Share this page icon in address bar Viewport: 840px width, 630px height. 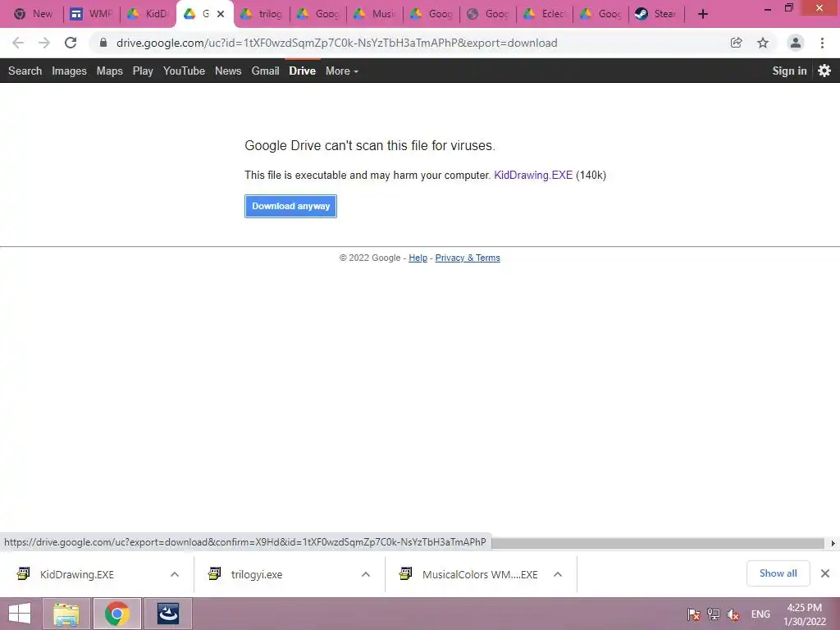point(736,43)
